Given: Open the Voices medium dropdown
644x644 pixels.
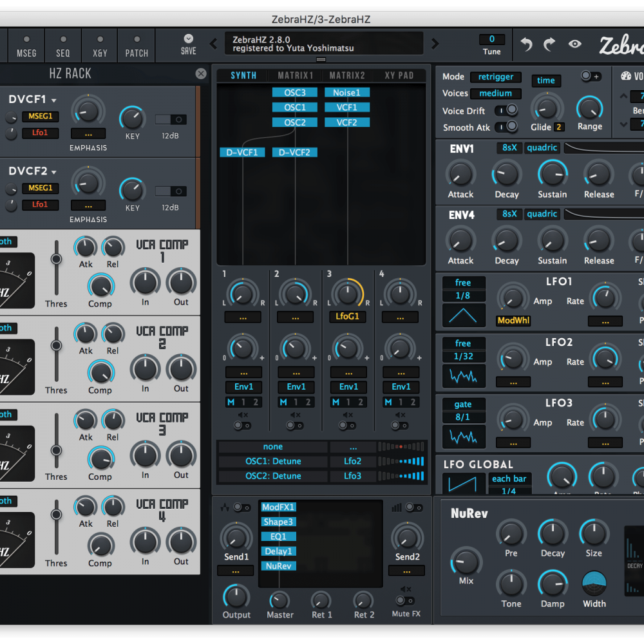Looking at the screenshot, I should pyautogui.click(x=495, y=93).
